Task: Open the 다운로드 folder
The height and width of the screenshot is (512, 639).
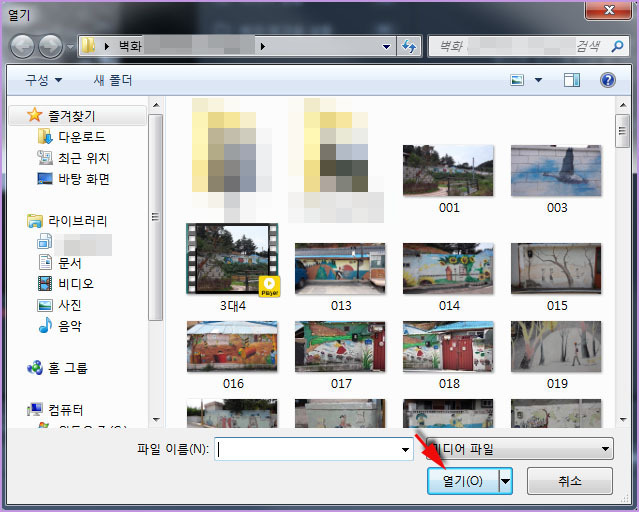Action: coord(82,137)
